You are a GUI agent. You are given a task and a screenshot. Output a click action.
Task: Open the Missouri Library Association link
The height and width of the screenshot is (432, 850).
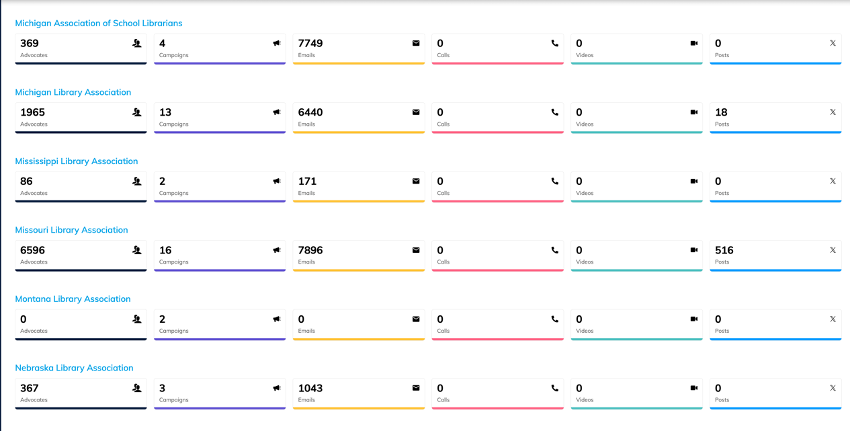[x=71, y=230]
